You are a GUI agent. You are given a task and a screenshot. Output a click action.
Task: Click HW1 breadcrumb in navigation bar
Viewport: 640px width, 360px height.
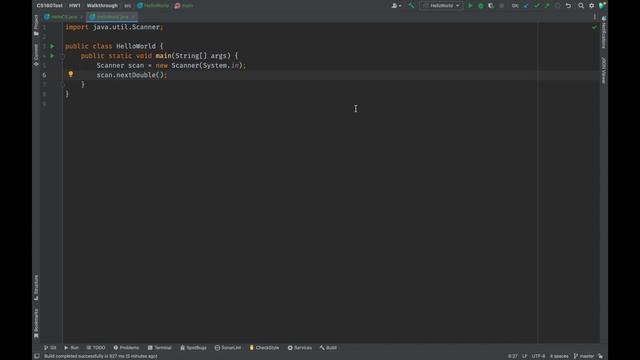75,6
